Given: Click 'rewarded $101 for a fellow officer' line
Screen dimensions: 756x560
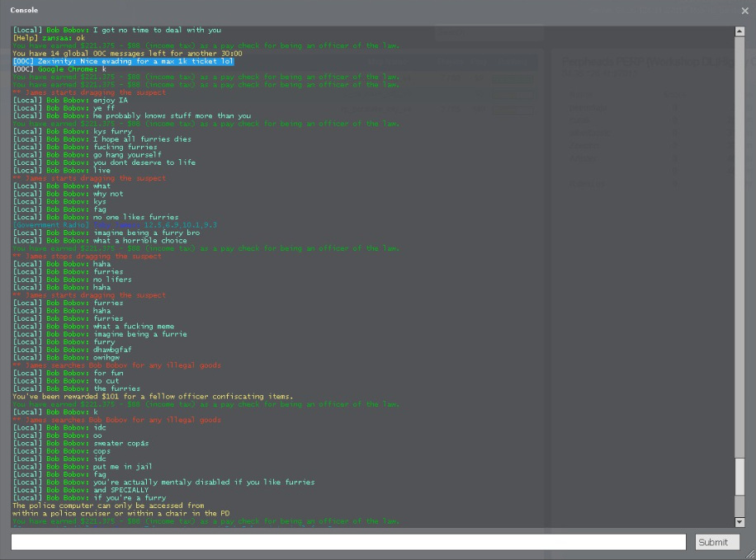Looking at the screenshot, I should [153, 396].
